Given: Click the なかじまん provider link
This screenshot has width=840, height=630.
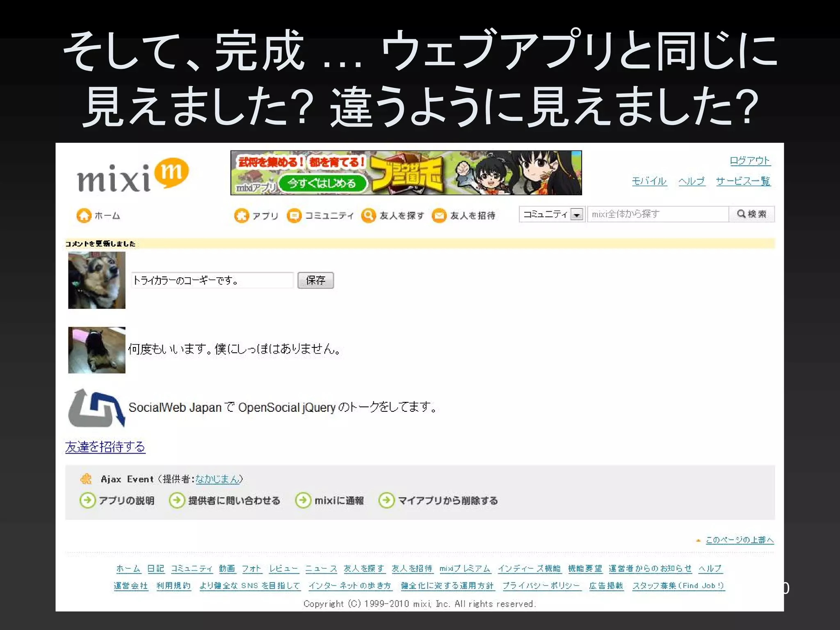Looking at the screenshot, I should 217,479.
